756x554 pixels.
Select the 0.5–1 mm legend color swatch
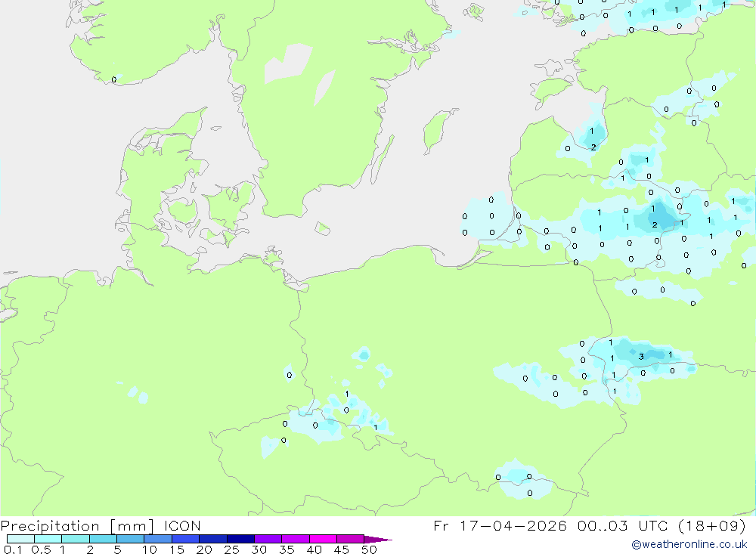tap(48, 539)
